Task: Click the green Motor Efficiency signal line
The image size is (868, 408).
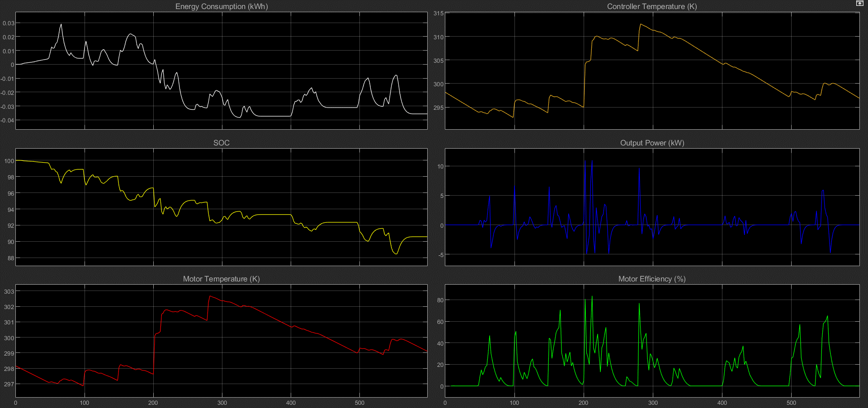Action: pos(705,386)
